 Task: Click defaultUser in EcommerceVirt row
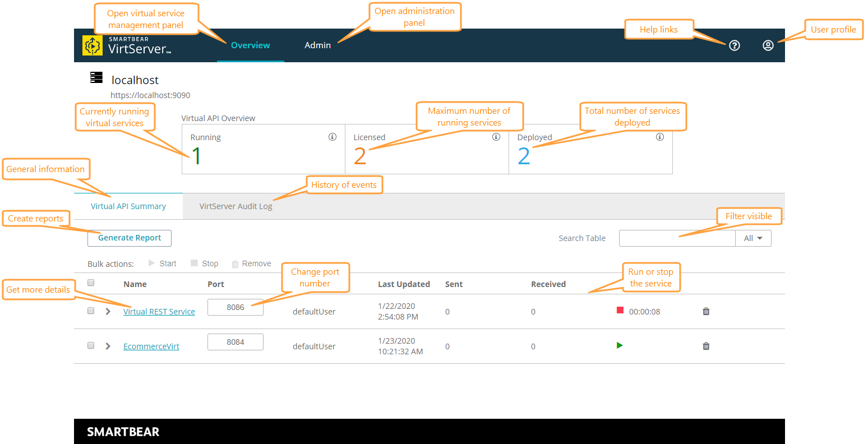click(314, 346)
